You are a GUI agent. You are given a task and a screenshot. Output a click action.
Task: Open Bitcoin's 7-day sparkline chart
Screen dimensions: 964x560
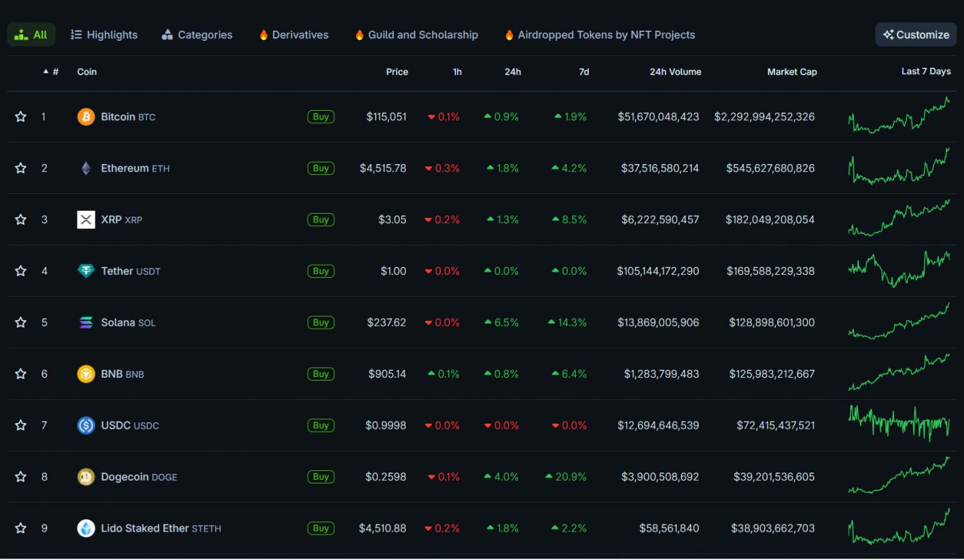pyautogui.click(x=899, y=115)
